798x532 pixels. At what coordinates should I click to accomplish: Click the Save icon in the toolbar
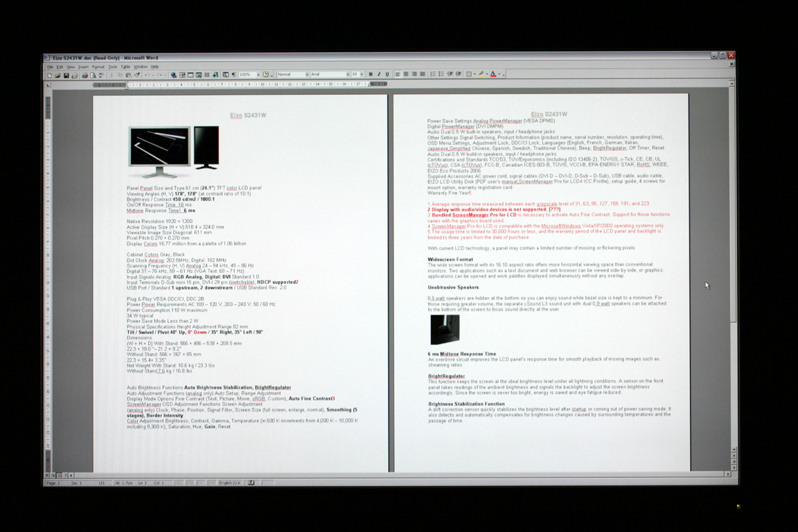pyautogui.click(x=66, y=75)
